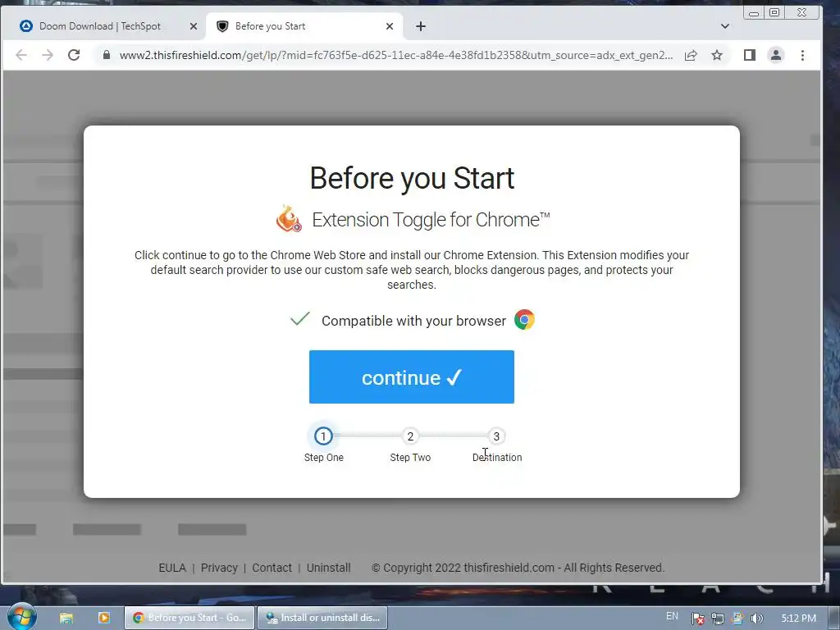Expand the tab search chevron
The image size is (840, 630).
(x=725, y=26)
